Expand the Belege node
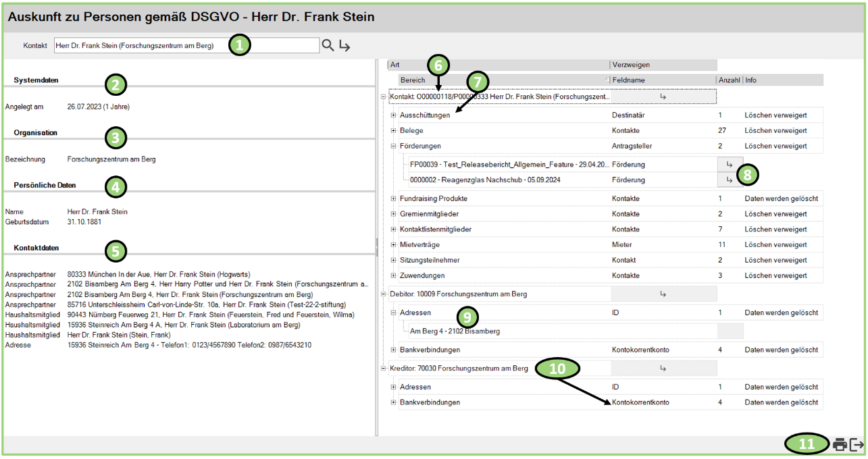Image resolution: width=868 pixels, height=459 pixels. 394,130
